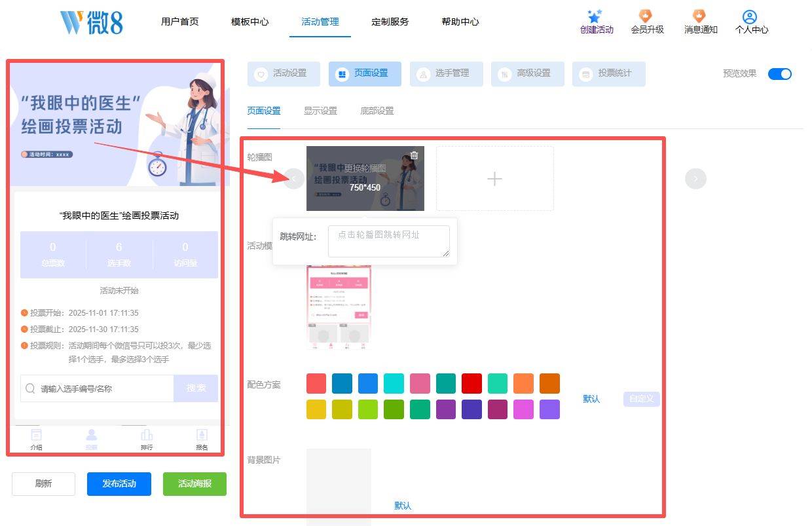812x526 pixels.
Task: Open 活动管理 menu
Action: click(x=320, y=22)
